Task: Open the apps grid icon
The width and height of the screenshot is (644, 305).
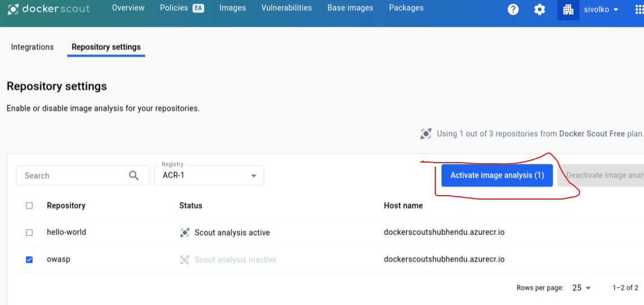Action: tap(640, 10)
